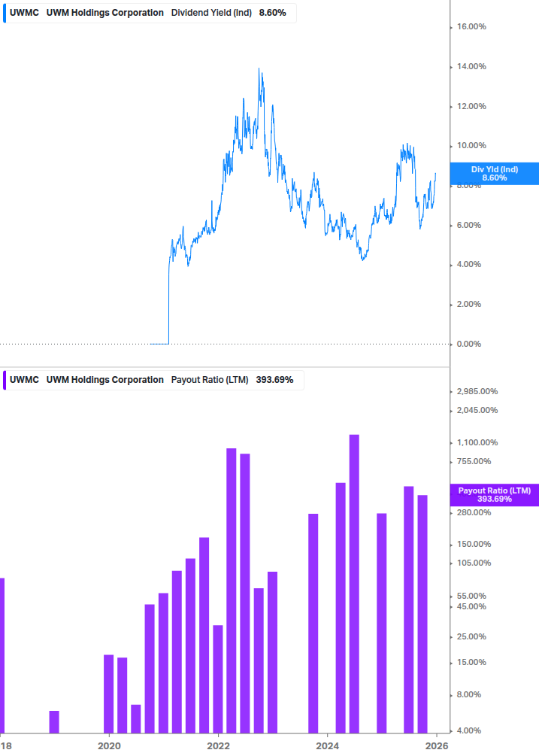
Task: Click the small payout bar at 2019
Action: (x=54, y=721)
